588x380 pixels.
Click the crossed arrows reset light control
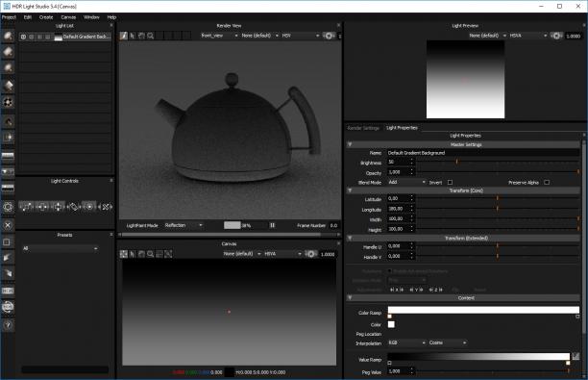pos(106,207)
